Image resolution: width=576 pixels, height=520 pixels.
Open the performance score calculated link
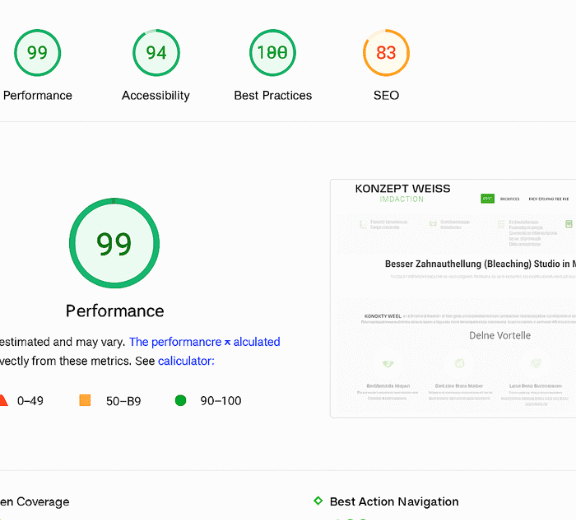point(205,342)
